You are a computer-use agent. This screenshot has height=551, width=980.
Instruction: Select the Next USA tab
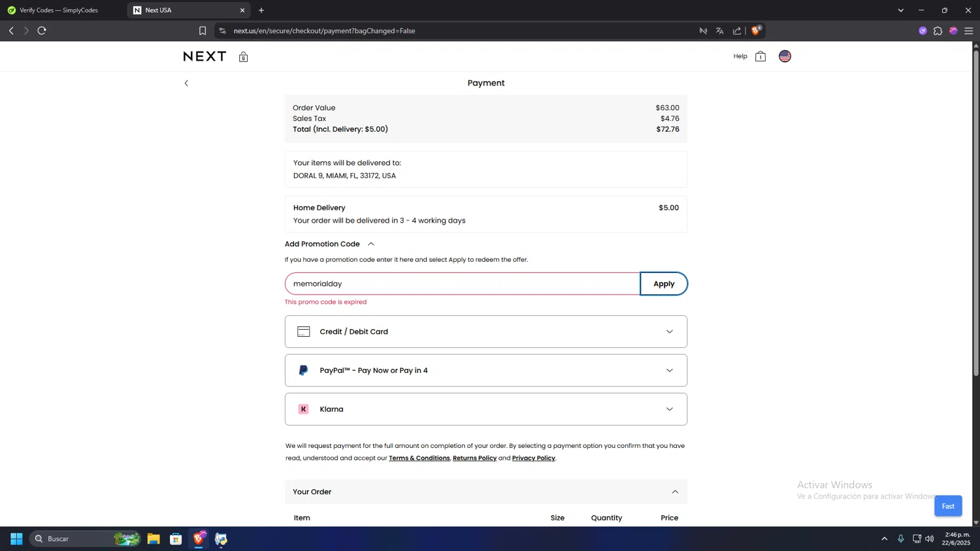coord(189,10)
